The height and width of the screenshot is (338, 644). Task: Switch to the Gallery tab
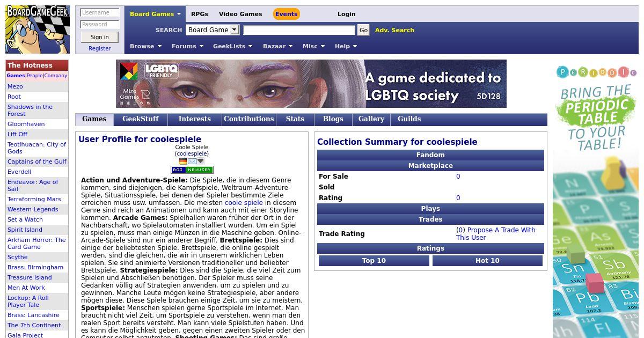tap(371, 119)
